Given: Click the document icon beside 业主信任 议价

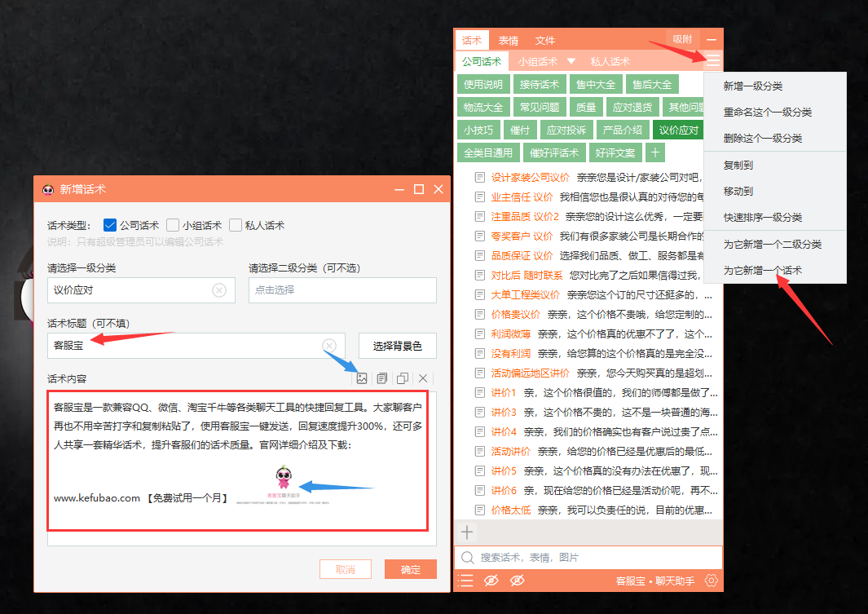Looking at the screenshot, I should (x=480, y=197).
